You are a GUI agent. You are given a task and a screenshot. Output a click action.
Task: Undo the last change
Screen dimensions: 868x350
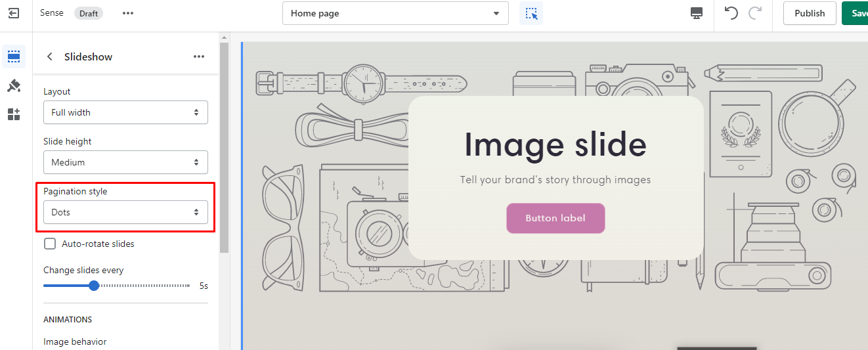(731, 13)
